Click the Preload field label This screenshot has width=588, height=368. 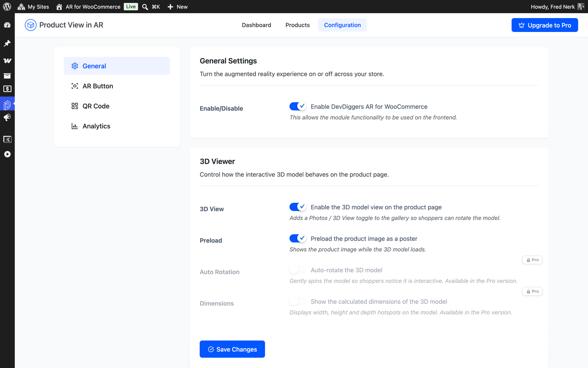point(211,241)
